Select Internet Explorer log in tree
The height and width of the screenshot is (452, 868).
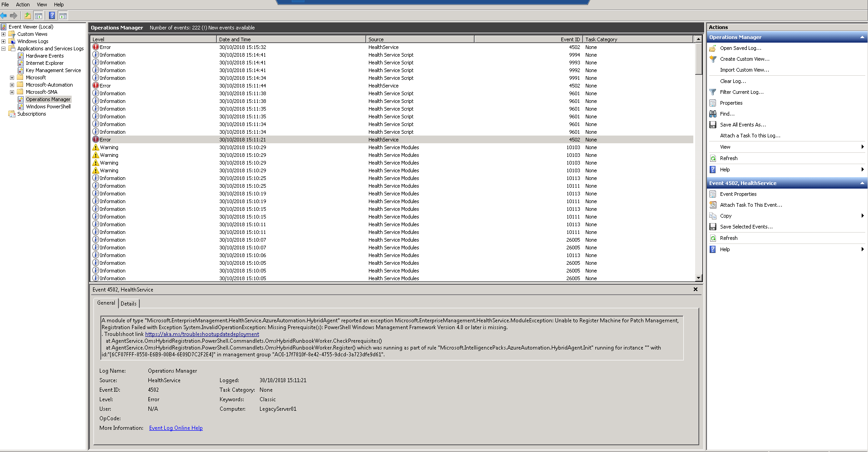pyautogui.click(x=44, y=63)
